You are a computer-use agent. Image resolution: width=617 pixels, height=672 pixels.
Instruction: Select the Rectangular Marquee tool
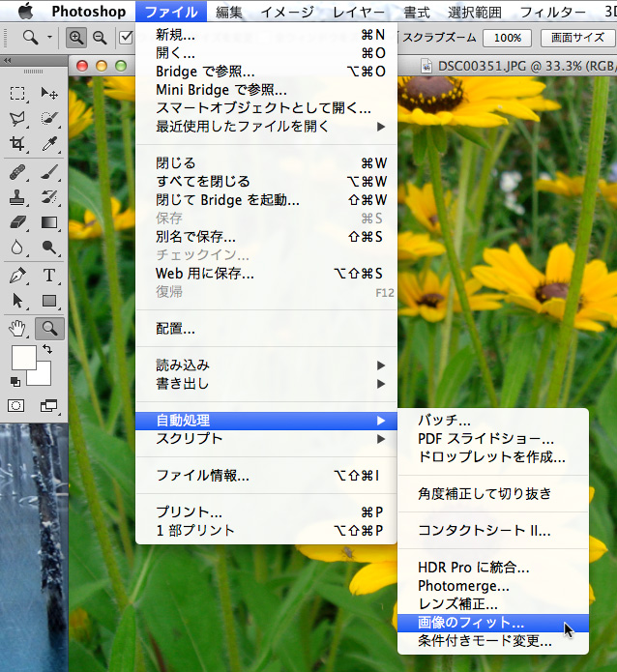tap(17, 93)
